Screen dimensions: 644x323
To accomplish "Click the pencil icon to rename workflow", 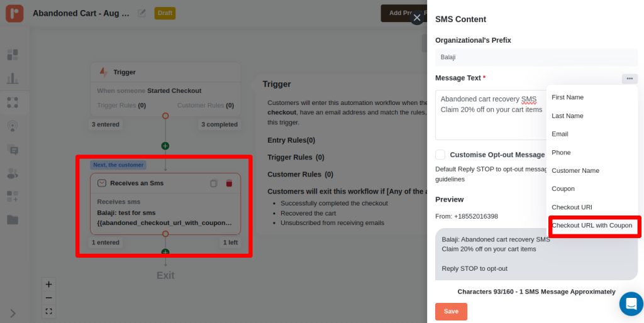I will (x=142, y=13).
